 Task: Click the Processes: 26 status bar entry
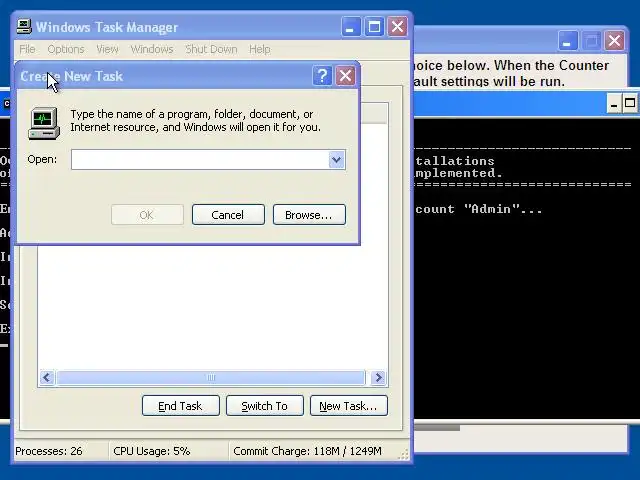49,451
